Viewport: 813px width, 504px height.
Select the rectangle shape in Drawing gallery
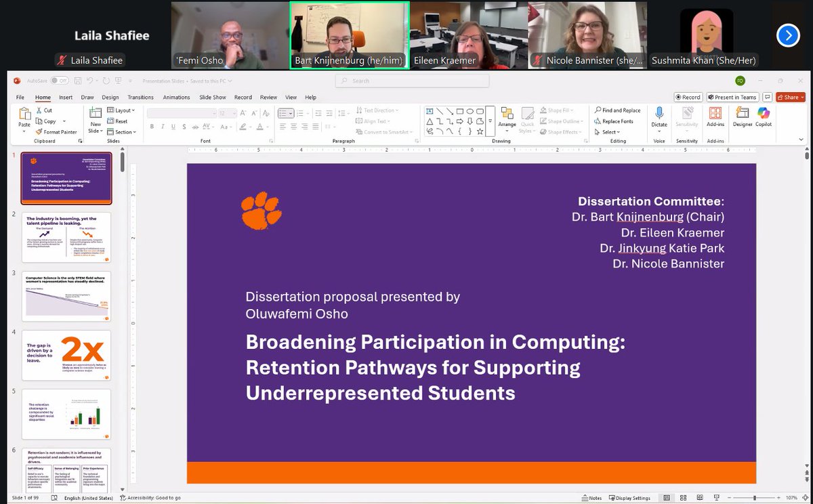(460, 111)
